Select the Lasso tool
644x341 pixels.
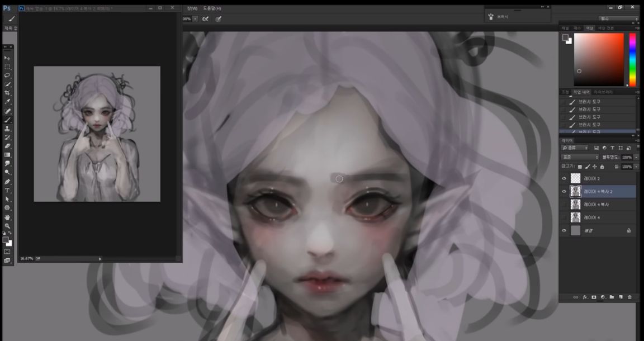click(x=7, y=74)
